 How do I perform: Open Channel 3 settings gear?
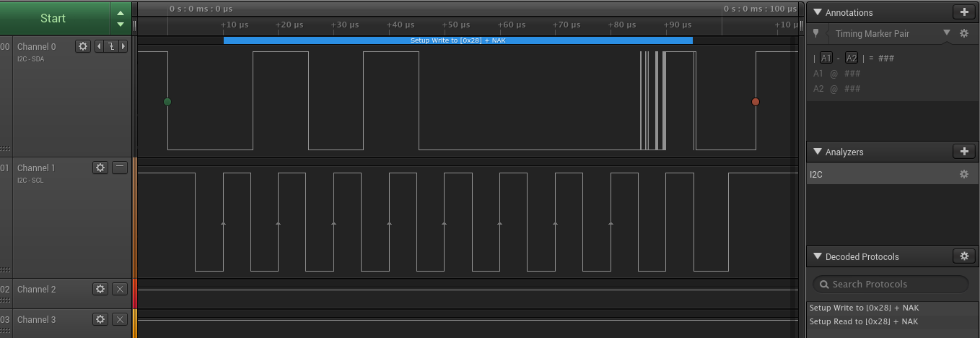point(100,319)
